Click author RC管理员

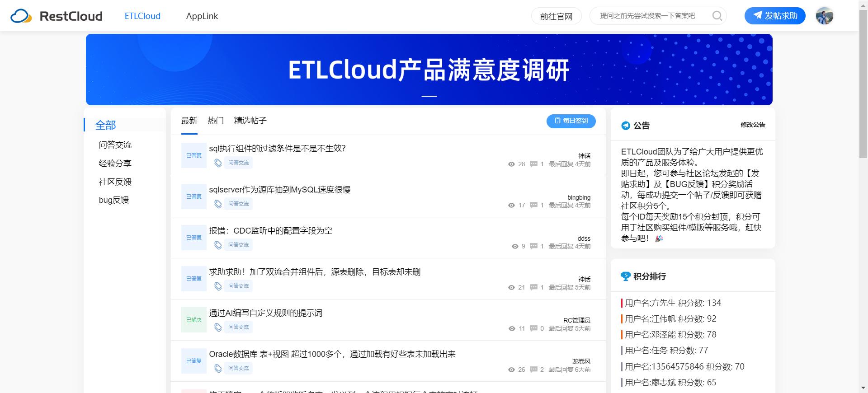tap(577, 320)
